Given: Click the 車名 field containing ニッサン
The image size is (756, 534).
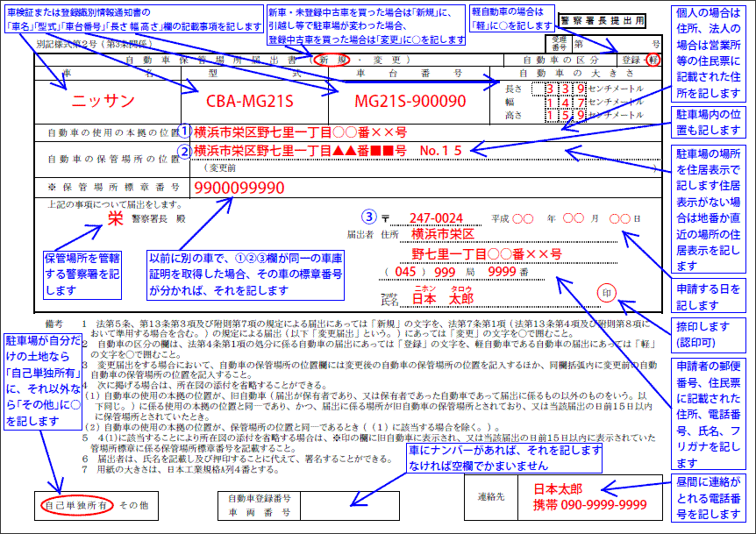Looking at the screenshot, I should pyautogui.click(x=104, y=101).
